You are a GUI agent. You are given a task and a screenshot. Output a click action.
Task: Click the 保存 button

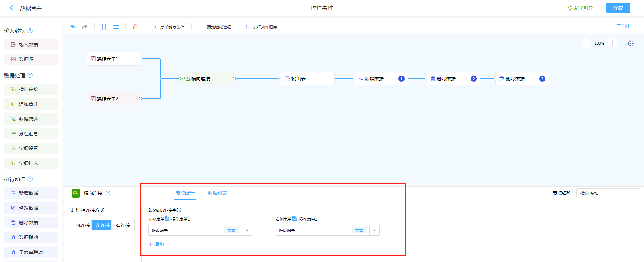tap(618, 8)
